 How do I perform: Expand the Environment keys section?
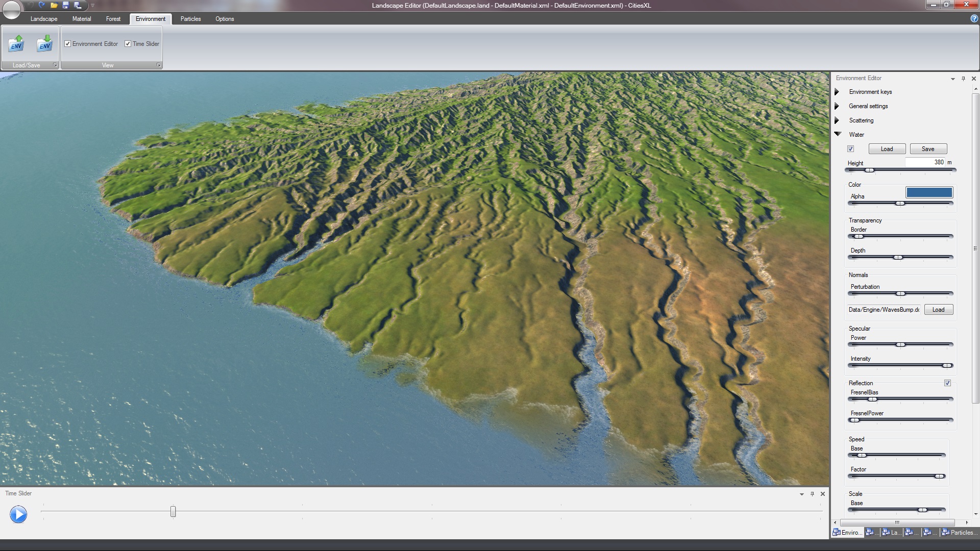point(838,92)
